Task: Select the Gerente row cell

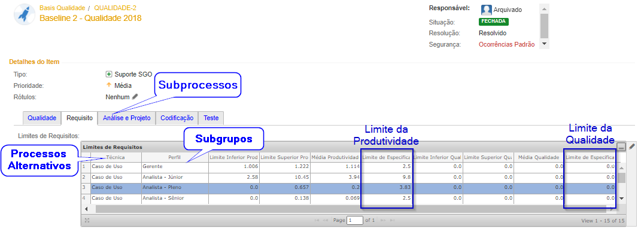Action: pyautogui.click(x=175, y=167)
